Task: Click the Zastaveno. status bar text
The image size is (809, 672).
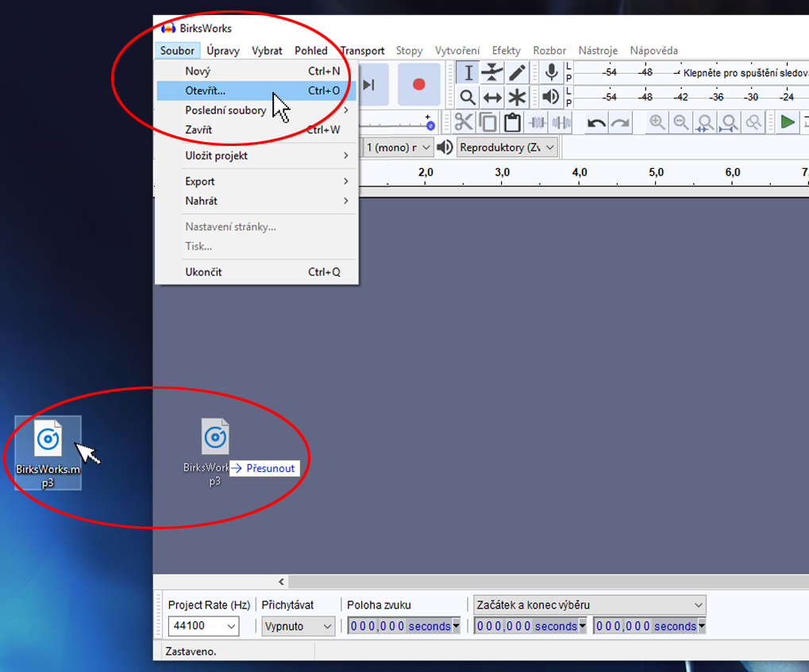Action: (x=191, y=651)
